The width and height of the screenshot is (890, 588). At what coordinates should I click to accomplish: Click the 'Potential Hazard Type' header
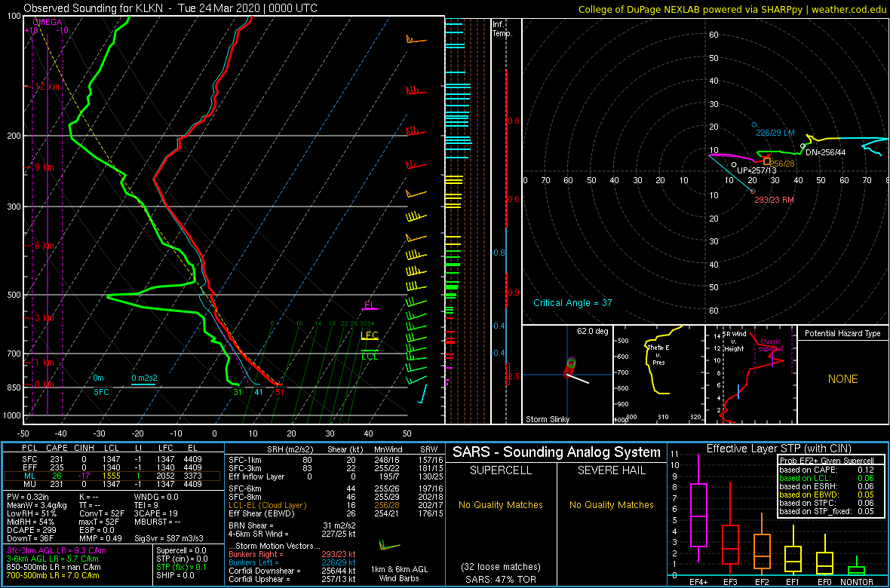pyautogui.click(x=842, y=333)
